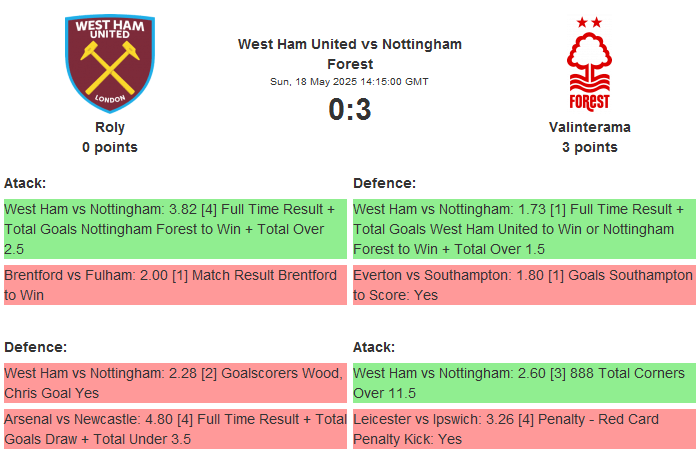Open Roly's 3.82 Forest win bet
700x460 pixels.
click(174, 229)
